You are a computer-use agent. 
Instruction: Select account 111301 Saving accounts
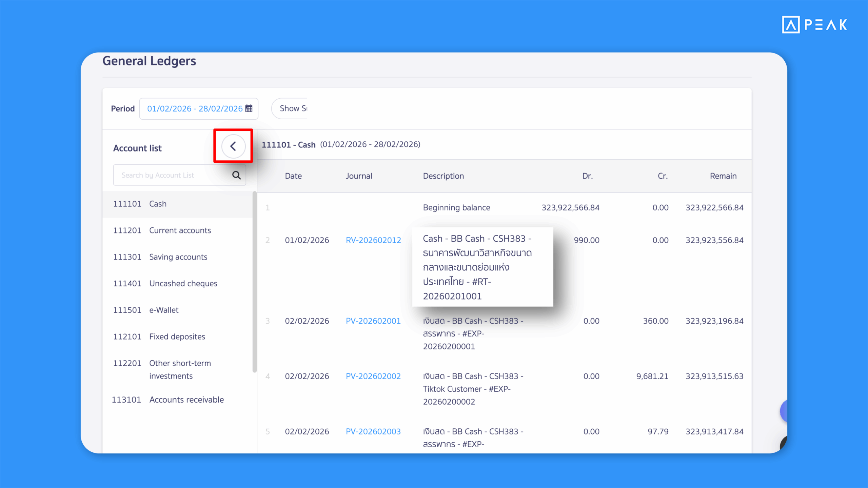pos(161,257)
